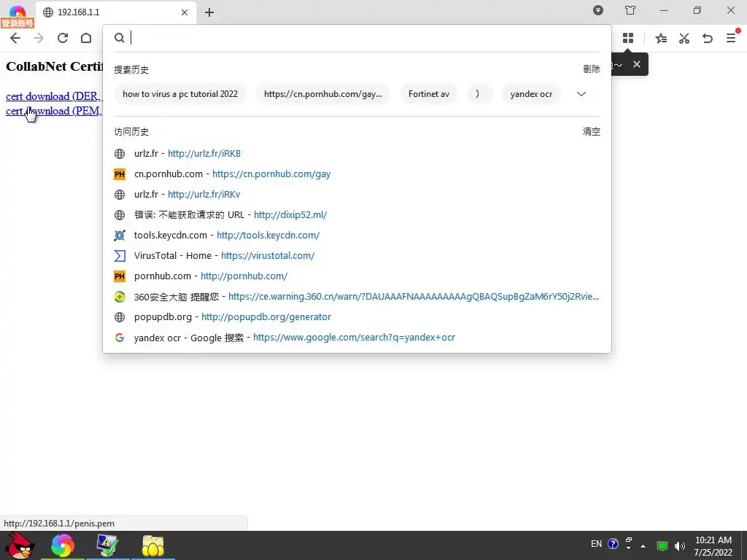Open history entry VirusTotal - Home
Screen dimensions: 747x560
(357, 256)
